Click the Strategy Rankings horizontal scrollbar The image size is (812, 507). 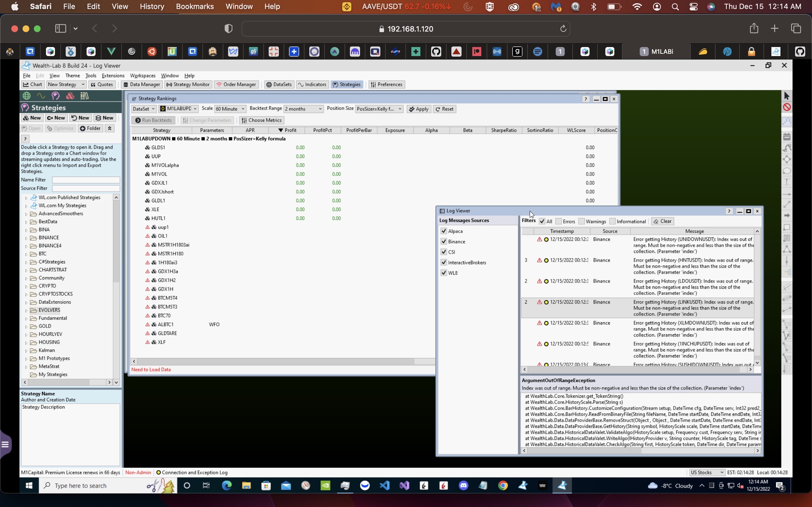[275, 361]
